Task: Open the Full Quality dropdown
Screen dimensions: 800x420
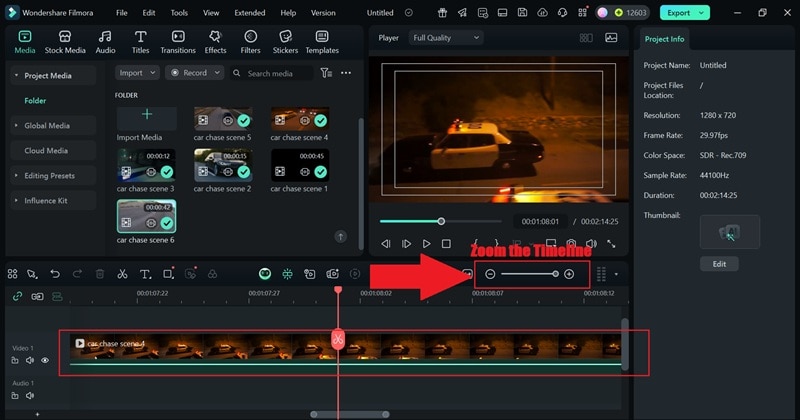Action: tap(446, 38)
